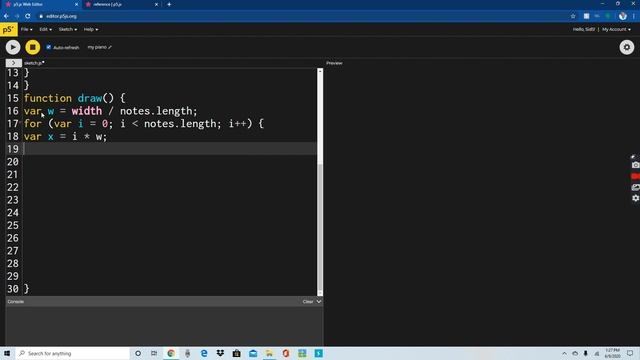Click the p5 logo in the top corner
This screenshot has width=640, height=360.
(x=9, y=29)
